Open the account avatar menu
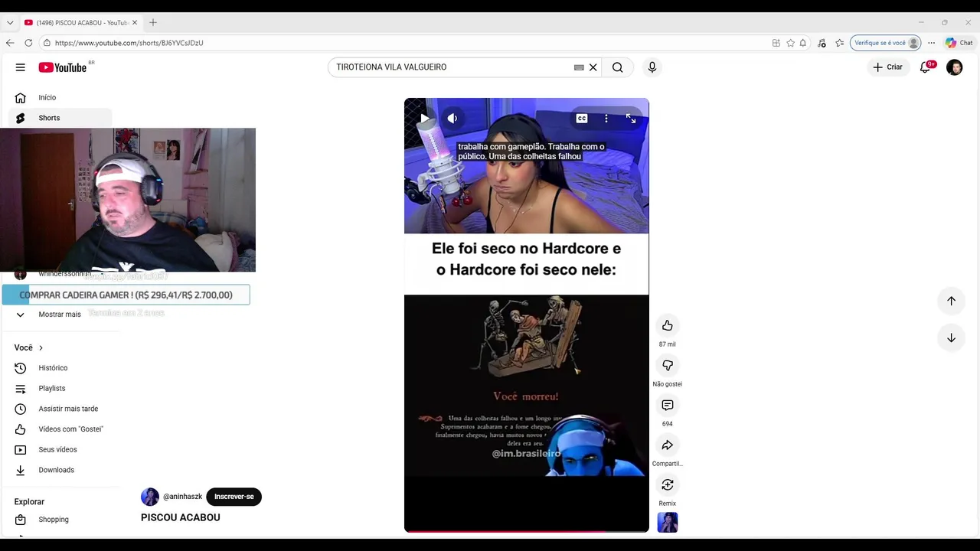980x551 pixels. (954, 67)
